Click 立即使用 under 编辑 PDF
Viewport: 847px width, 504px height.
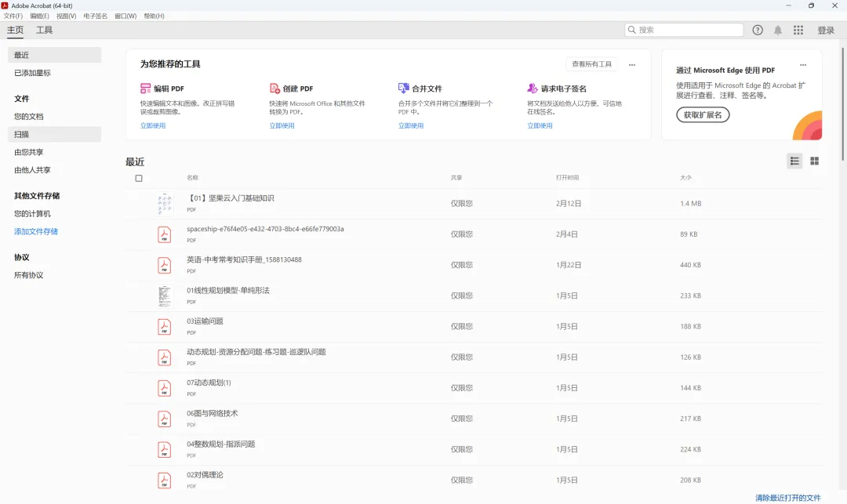click(153, 125)
